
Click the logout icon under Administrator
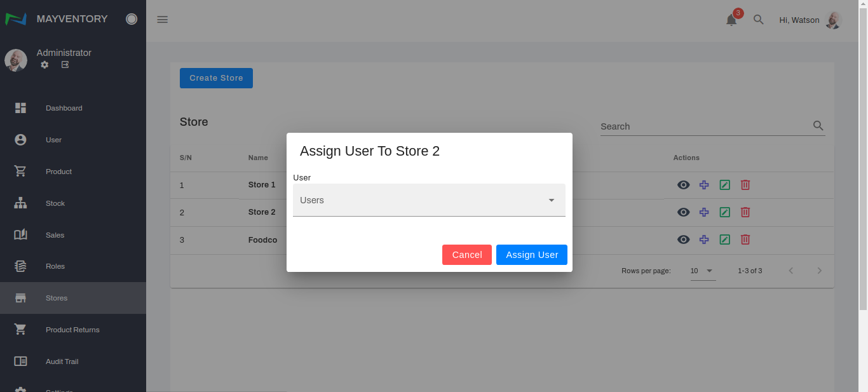(65, 65)
